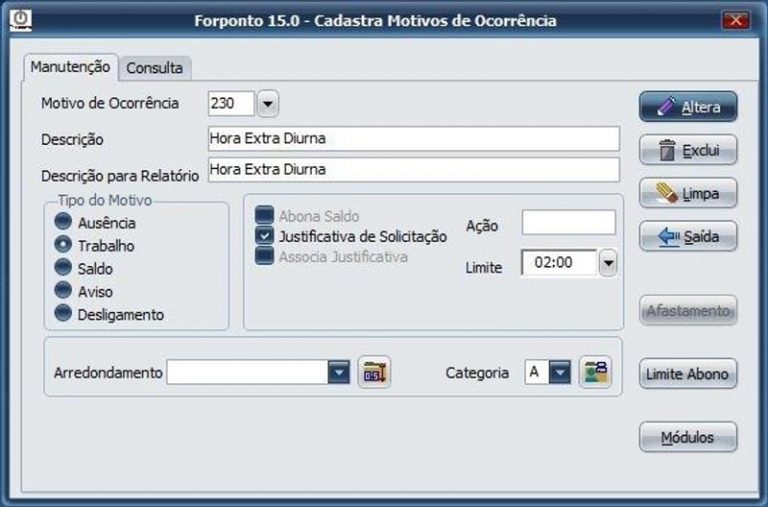The height and width of the screenshot is (507, 768).
Task: Click the rounding calculator icon beside Arredondamento
Action: point(374,373)
